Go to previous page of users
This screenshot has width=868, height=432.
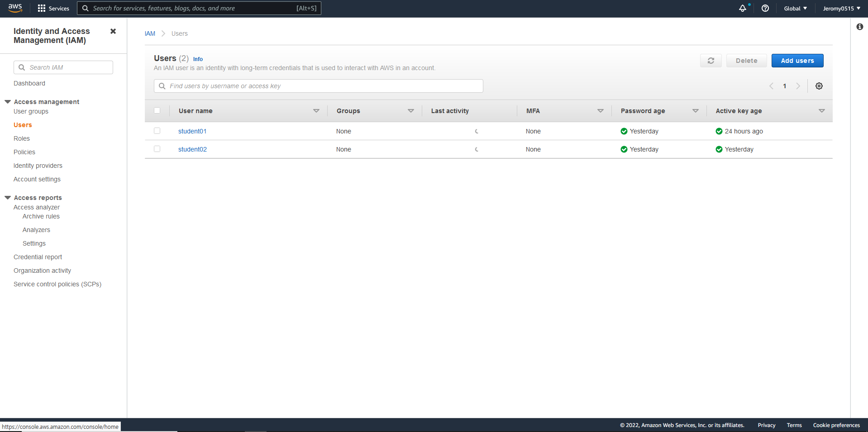[771, 86]
